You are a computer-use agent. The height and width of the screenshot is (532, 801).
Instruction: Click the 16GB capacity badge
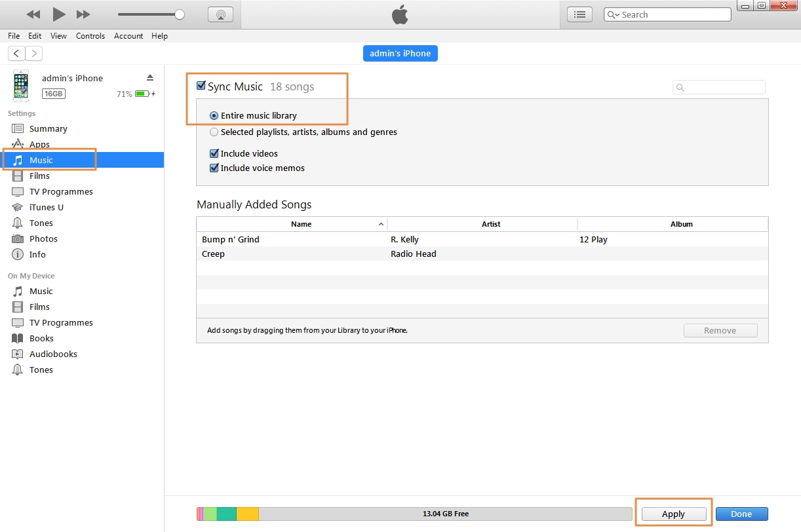[x=54, y=94]
